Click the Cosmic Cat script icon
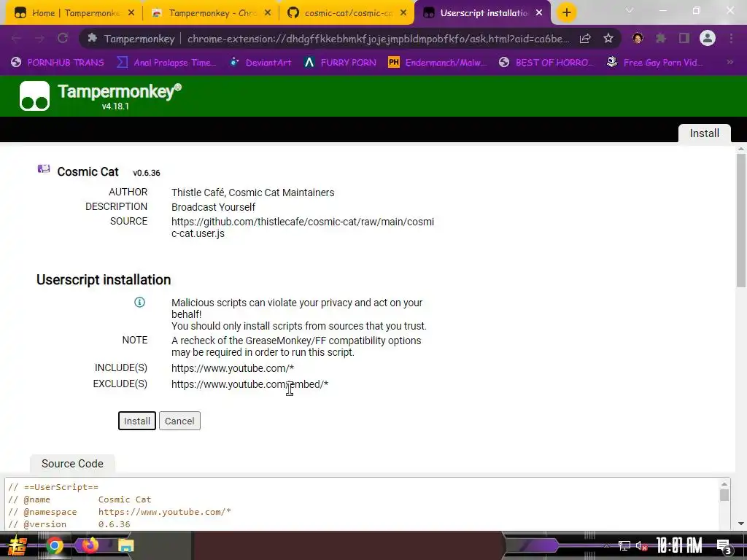The image size is (747, 560). coord(44,169)
